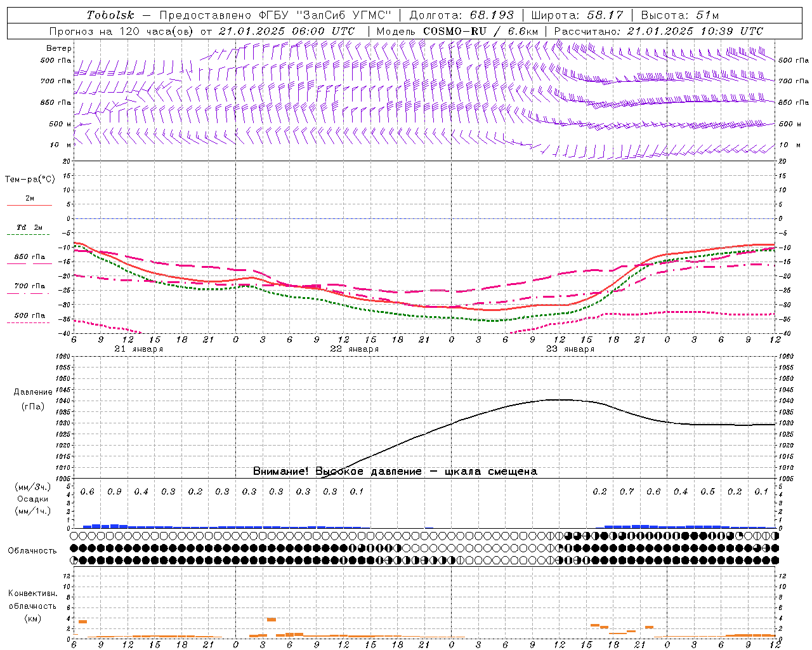Viewport: 812px width, 650px height.
Task: Click the date label 21 января
Action: [138, 349]
